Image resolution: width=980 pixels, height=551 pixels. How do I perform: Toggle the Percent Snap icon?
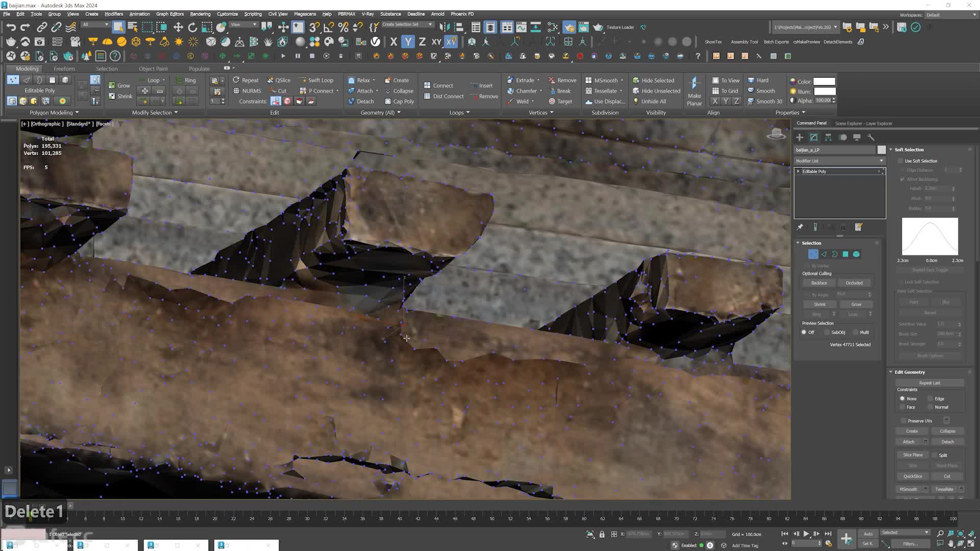(x=344, y=27)
